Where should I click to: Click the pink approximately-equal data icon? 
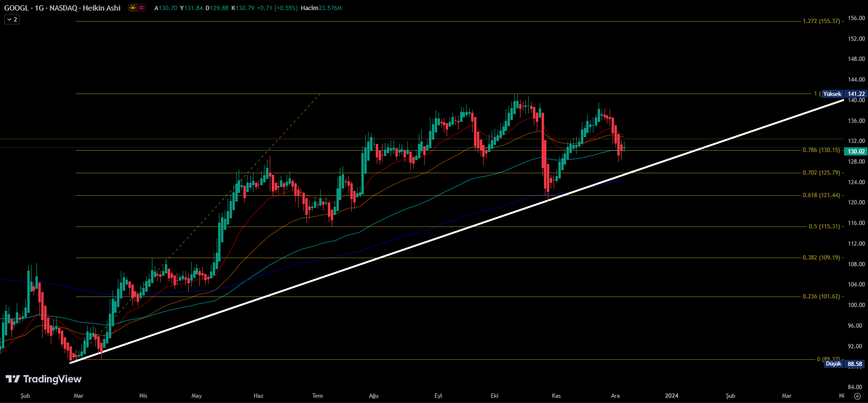(x=142, y=8)
